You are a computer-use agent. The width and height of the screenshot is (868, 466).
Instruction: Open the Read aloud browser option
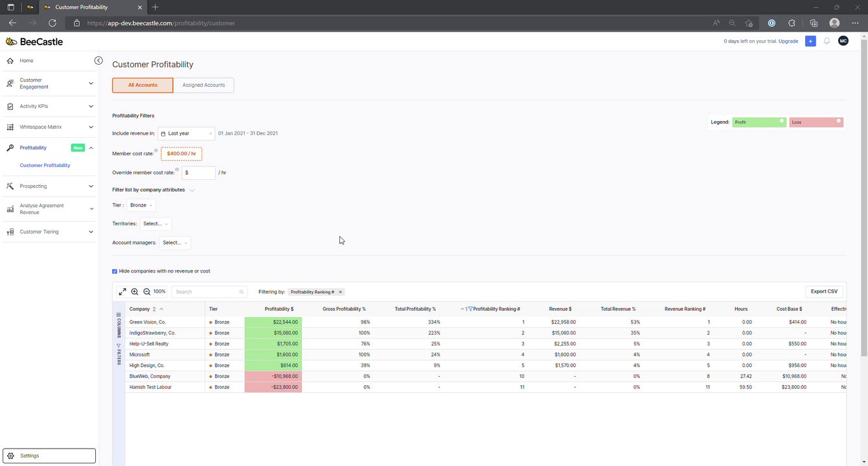coord(716,23)
